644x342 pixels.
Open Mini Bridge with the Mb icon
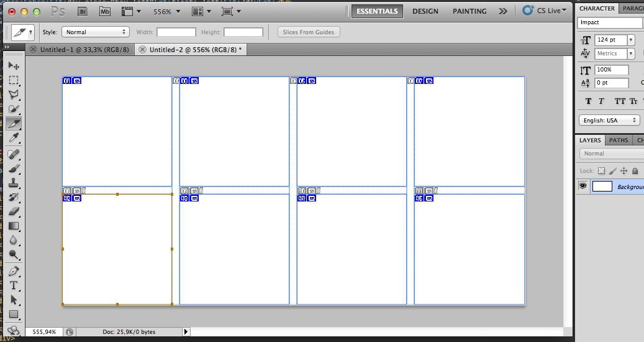(105, 11)
